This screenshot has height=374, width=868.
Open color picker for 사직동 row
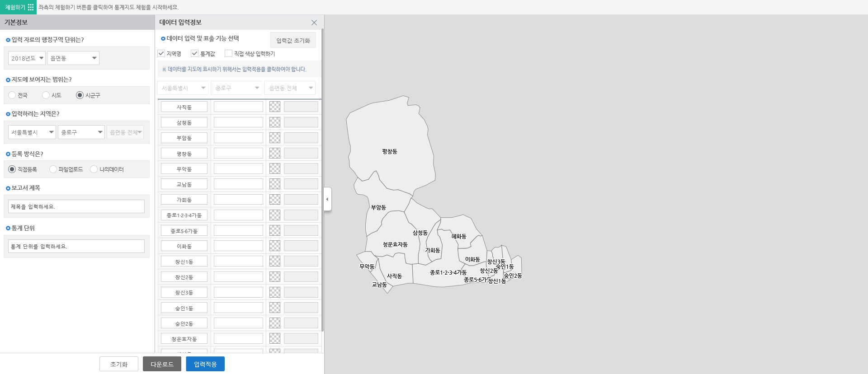[275, 107]
